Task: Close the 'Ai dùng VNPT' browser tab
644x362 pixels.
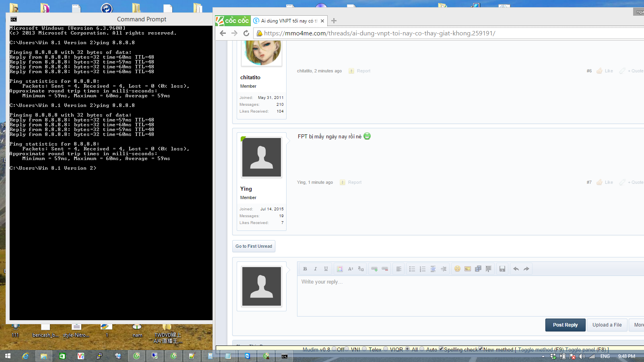Action: (322, 21)
